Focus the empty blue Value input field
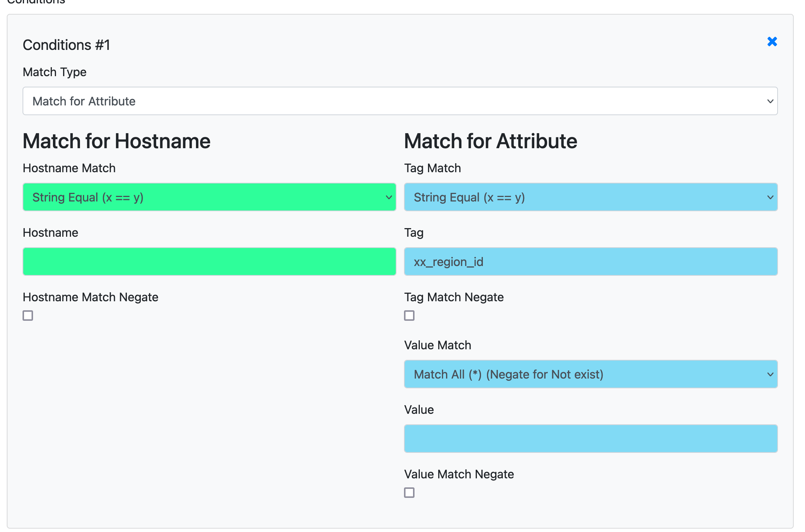The image size is (805, 532). pyautogui.click(x=590, y=439)
